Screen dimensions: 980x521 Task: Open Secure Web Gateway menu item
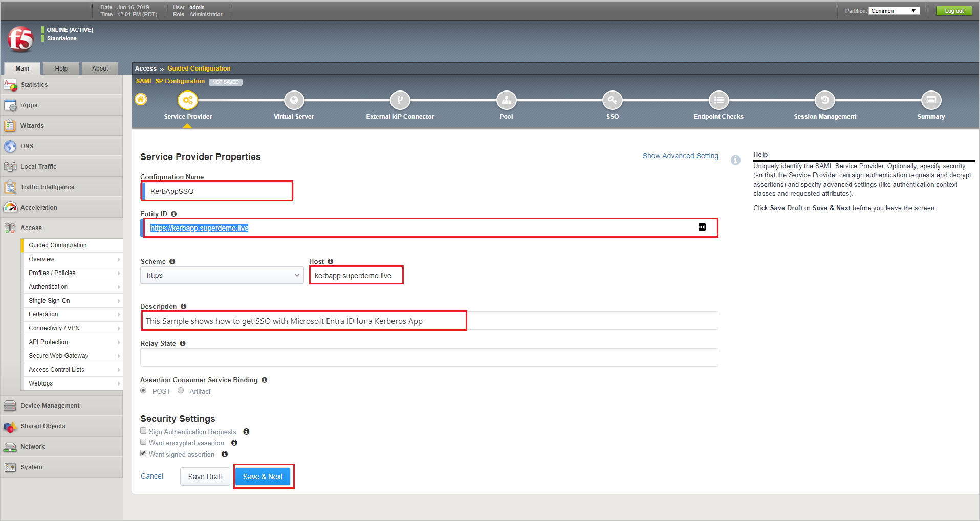click(73, 356)
